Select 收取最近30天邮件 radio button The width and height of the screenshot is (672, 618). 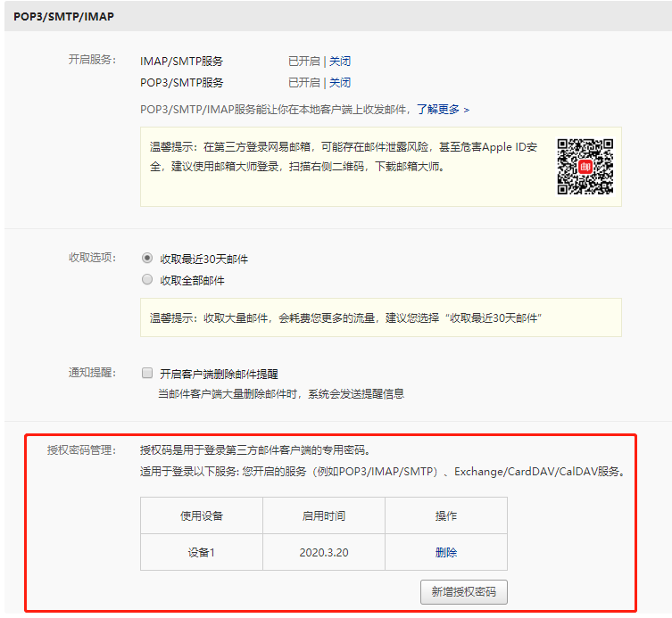147,258
